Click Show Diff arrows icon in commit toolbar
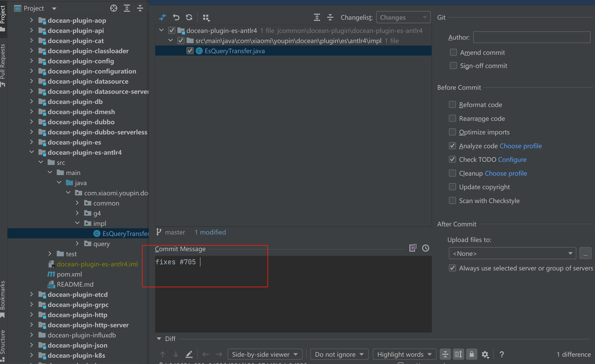This screenshot has height=364, width=595. 163,17
